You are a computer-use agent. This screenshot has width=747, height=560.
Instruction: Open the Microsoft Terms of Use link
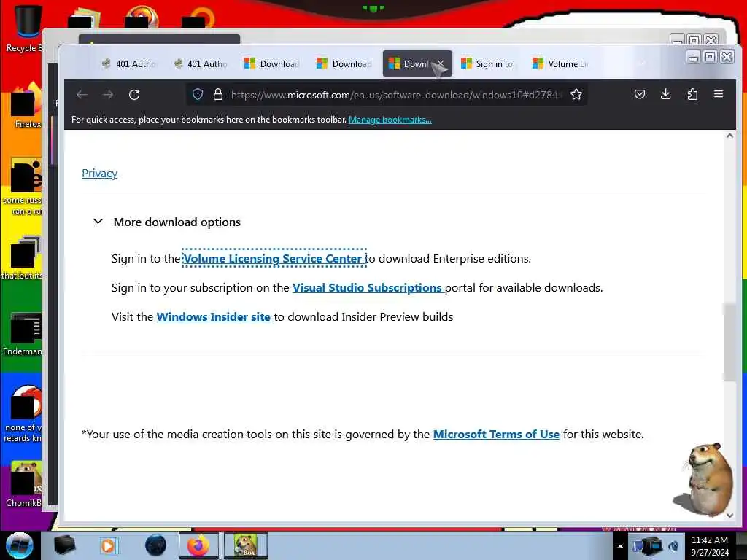496,435
